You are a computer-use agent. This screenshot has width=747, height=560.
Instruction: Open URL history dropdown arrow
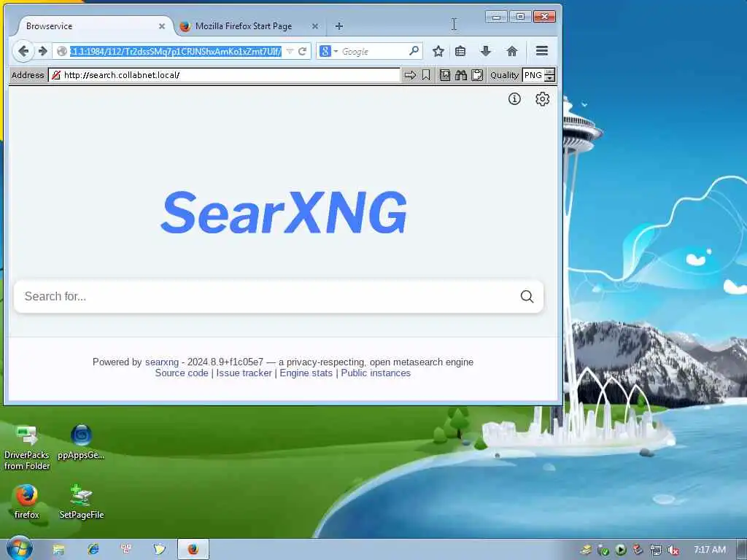pos(290,52)
